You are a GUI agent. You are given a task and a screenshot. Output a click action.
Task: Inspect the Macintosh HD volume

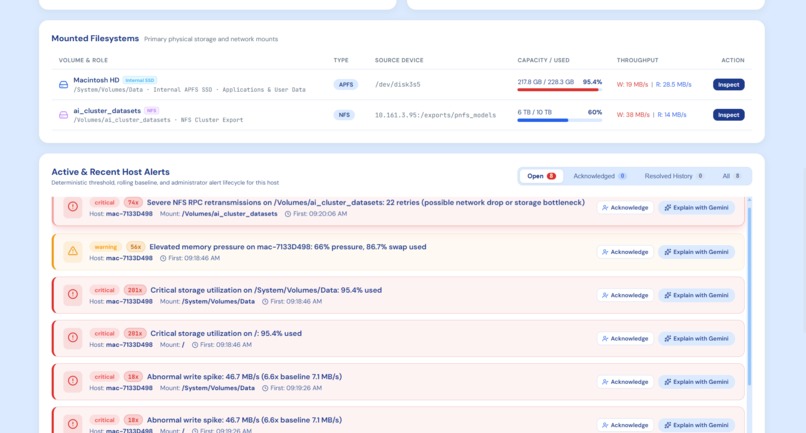point(728,84)
